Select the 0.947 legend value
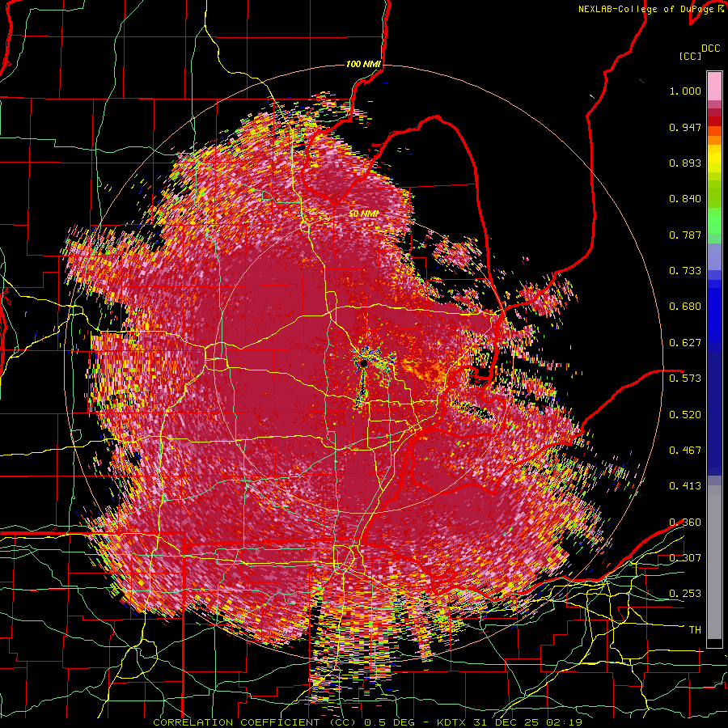Image resolution: width=728 pixels, height=728 pixels. [685, 127]
